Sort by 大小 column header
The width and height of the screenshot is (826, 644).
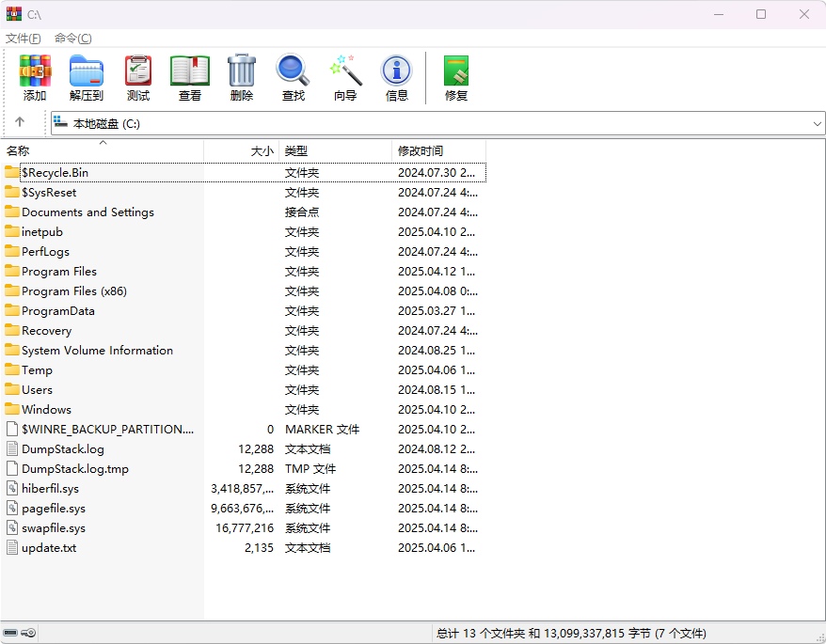point(241,150)
